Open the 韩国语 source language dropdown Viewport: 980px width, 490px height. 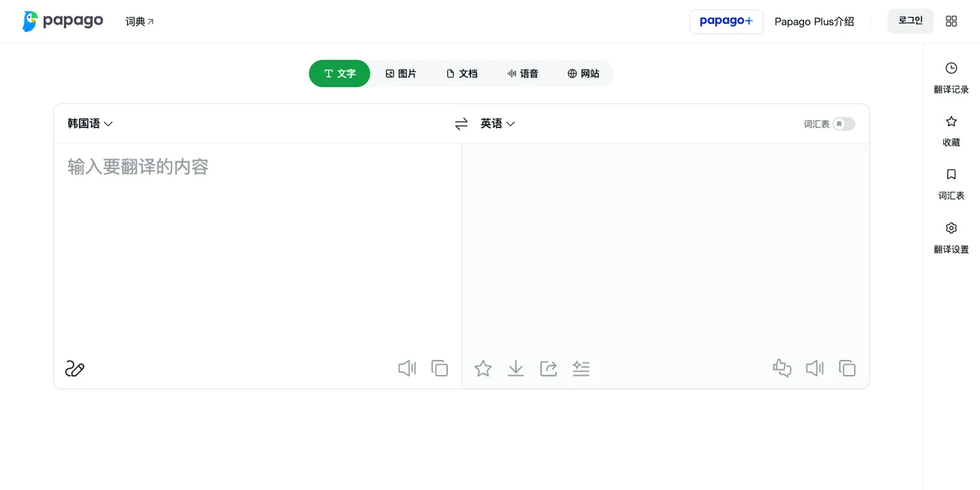[90, 123]
